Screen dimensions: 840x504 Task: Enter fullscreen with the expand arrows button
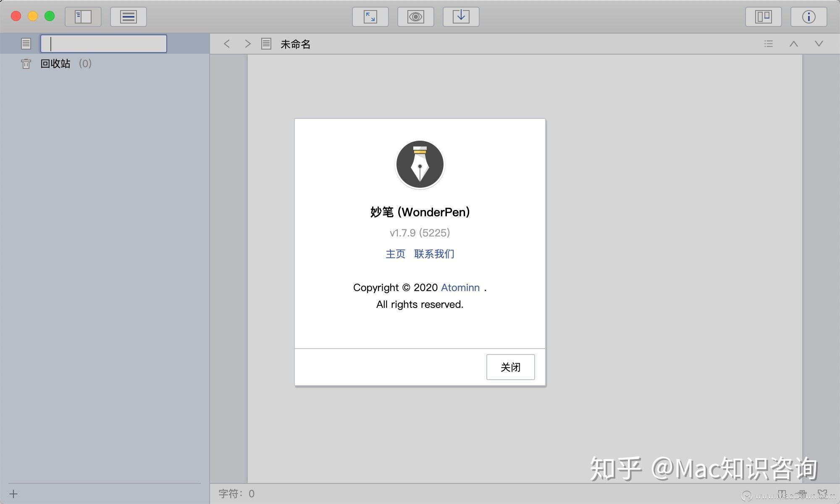click(x=370, y=17)
